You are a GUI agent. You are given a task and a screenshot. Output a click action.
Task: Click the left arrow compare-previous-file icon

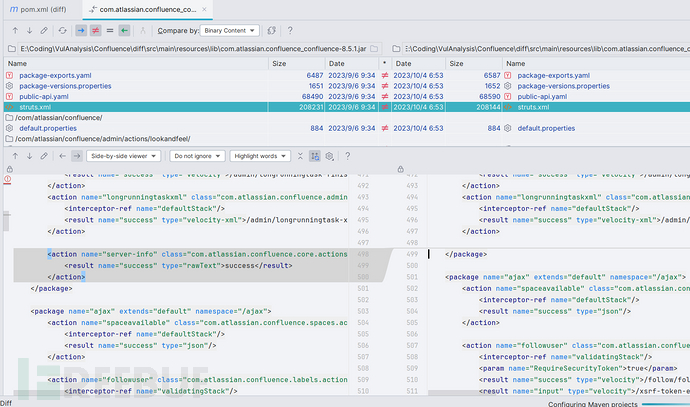point(62,156)
